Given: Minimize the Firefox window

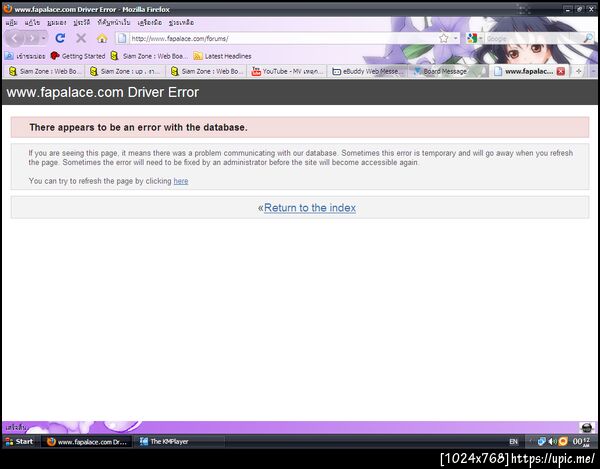Looking at the screenshot, I should click(x=568, y=9).
